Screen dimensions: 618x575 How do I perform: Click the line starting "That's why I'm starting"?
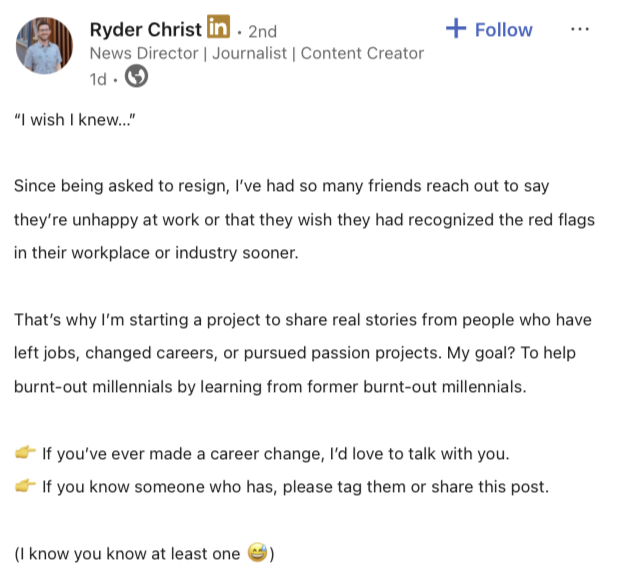[302, 320]
